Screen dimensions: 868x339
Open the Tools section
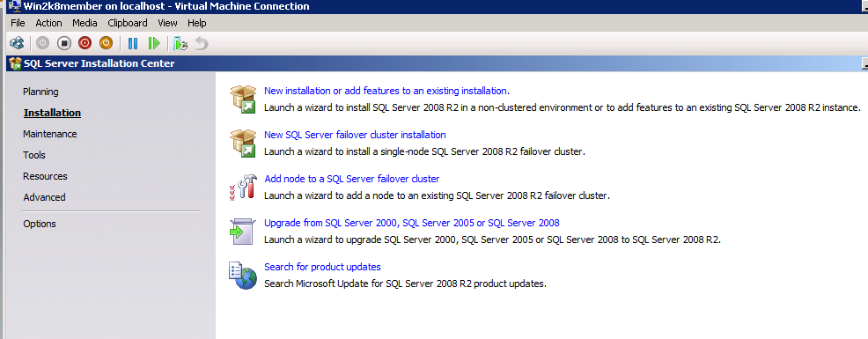pyautogui.click(x=33, y=155)
